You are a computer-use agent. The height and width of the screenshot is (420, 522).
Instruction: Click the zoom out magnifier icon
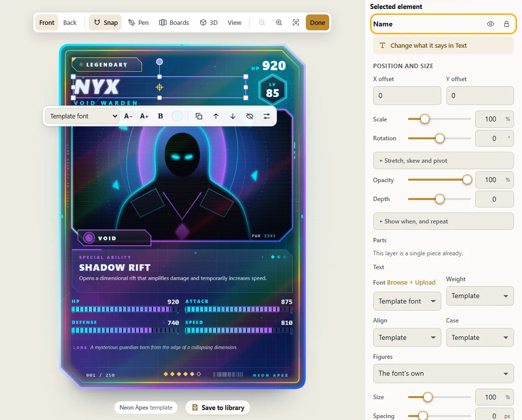262,22
